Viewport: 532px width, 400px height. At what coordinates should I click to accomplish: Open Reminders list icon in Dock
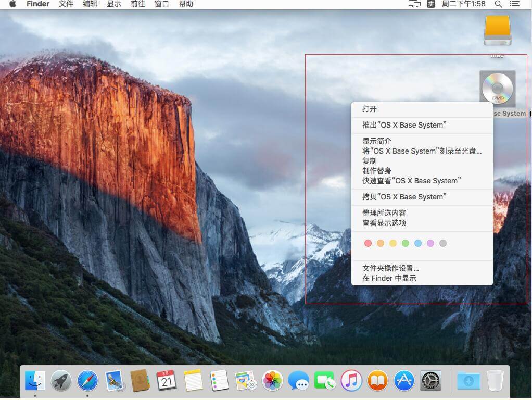click(x=219, y=380)
